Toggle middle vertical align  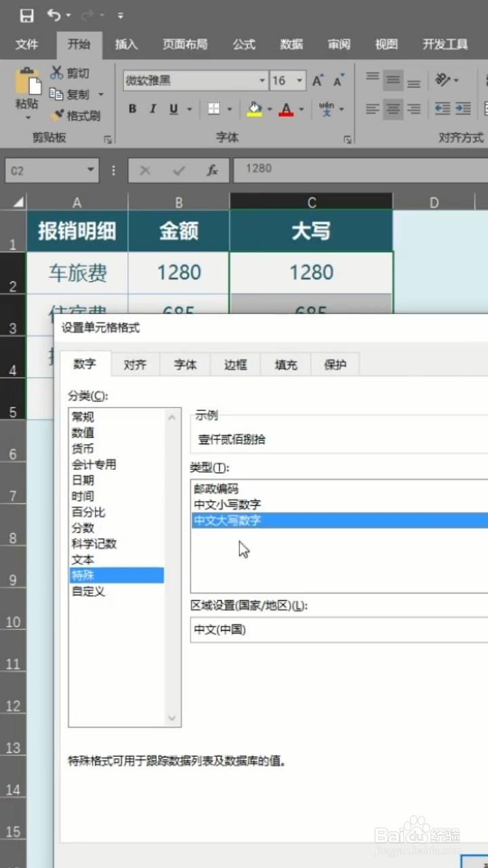click(393, 80)
